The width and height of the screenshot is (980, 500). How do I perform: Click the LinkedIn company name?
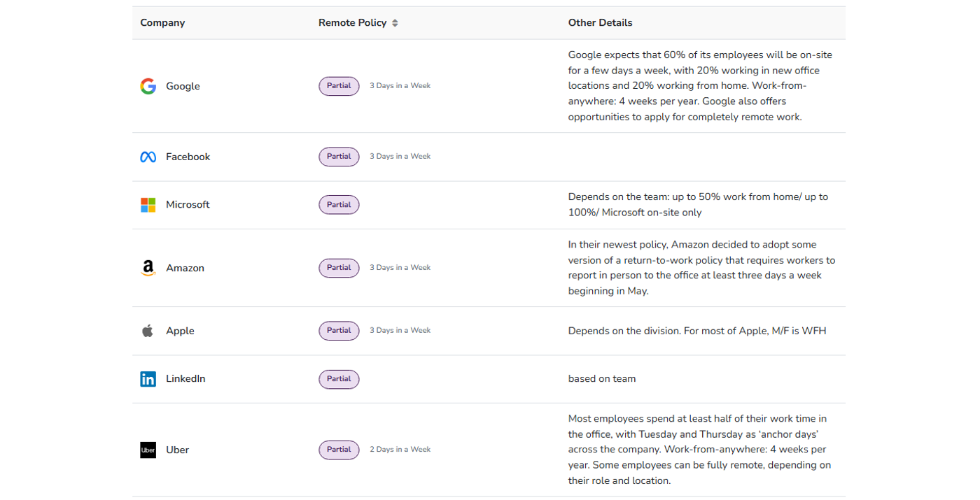coord(185,379)
